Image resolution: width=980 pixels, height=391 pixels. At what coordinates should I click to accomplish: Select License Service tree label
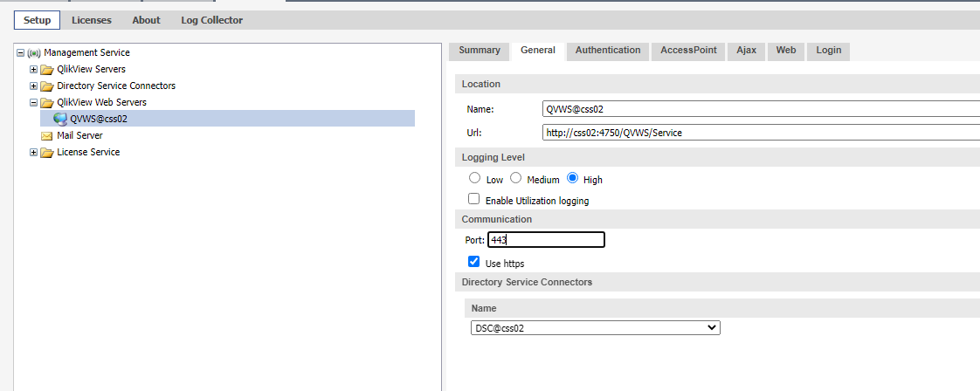point(88,152)
